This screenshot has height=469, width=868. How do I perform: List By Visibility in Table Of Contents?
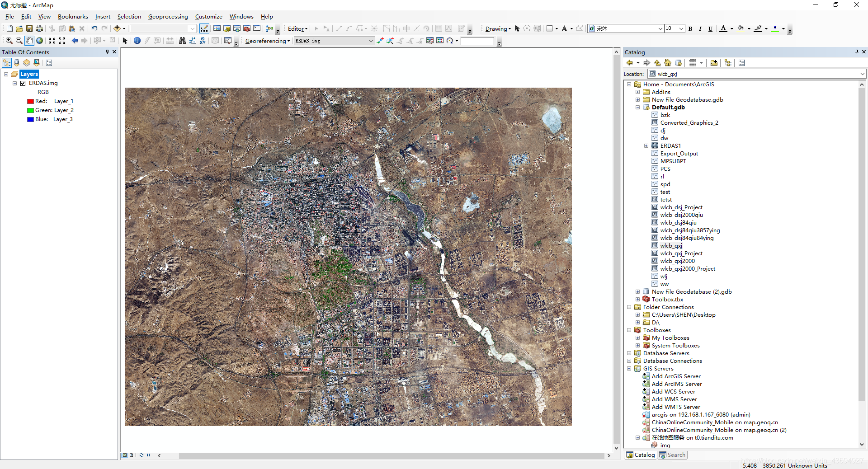(x=27, y=63)
